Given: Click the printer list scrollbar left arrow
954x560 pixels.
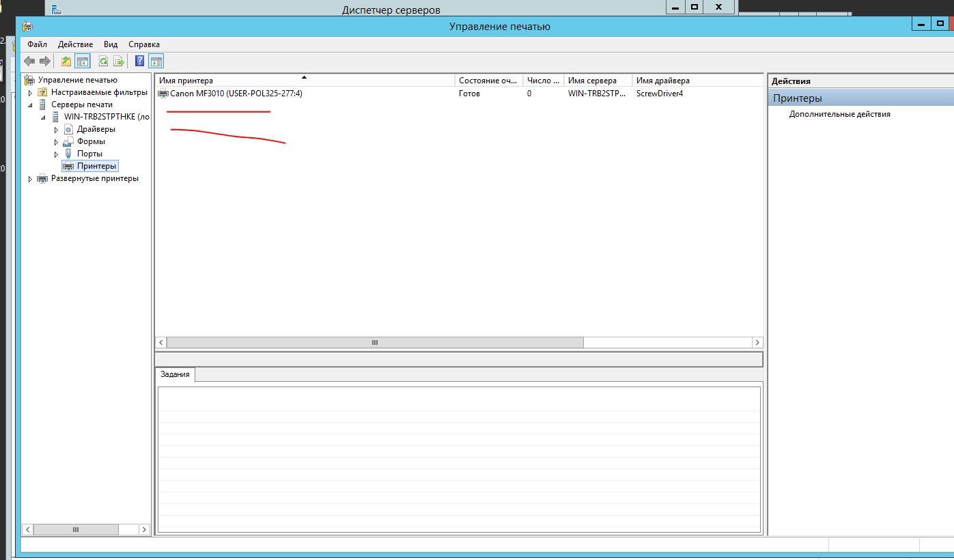Looking at the screenshot, I should click(x=161, y=342).
